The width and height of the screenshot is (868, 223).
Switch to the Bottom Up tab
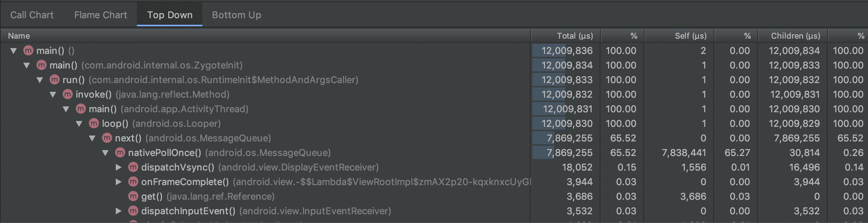(236, 15)
